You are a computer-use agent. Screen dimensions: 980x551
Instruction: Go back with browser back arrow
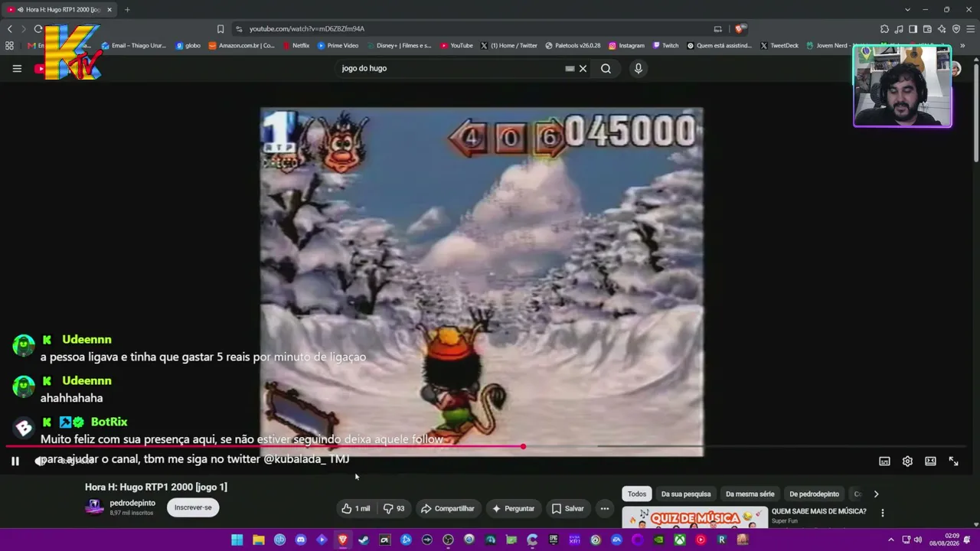[x=9, y=29]
